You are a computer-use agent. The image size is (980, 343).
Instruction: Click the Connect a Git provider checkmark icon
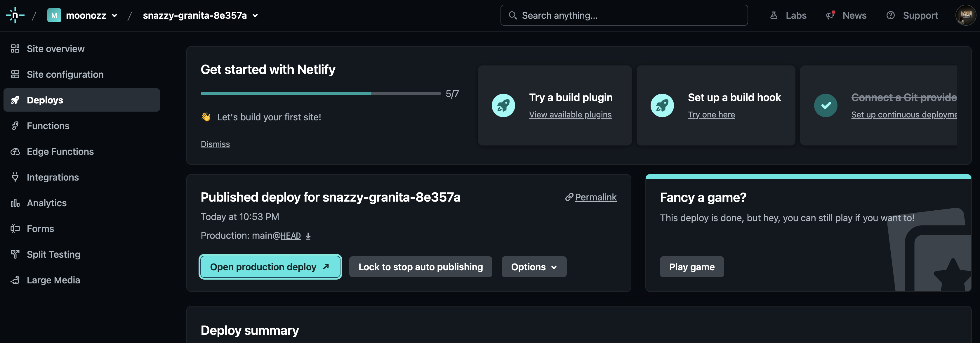pos(826,105)
